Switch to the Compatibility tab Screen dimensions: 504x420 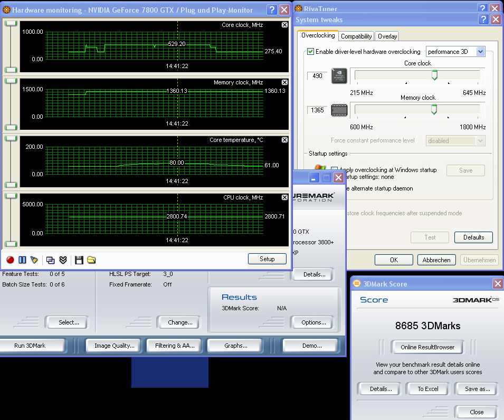point(356,36)
